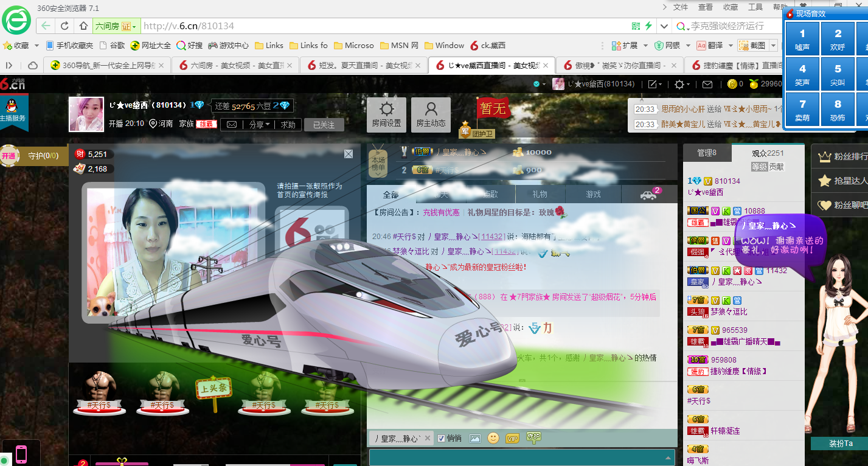Play sound effect 5 尖叫

coord(838,74)
